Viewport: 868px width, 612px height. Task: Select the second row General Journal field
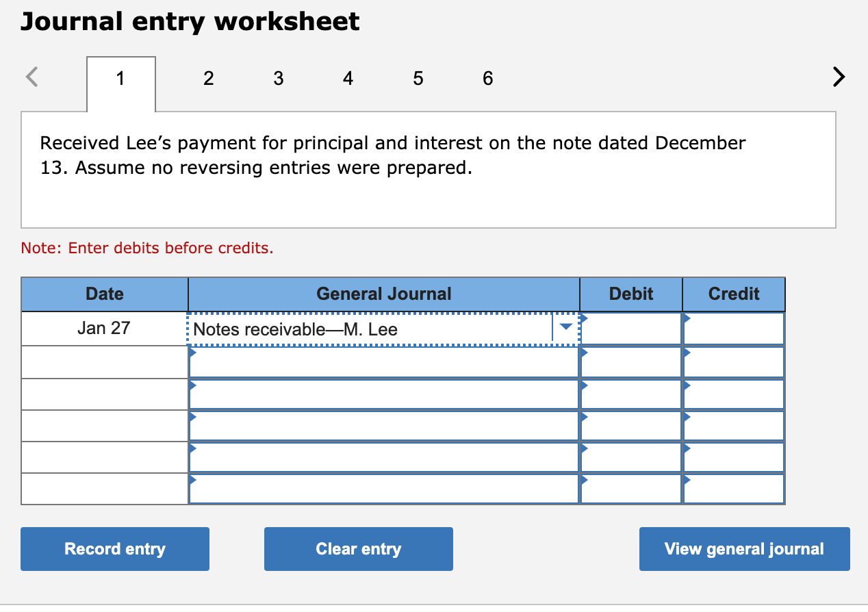tap(384, 362)
